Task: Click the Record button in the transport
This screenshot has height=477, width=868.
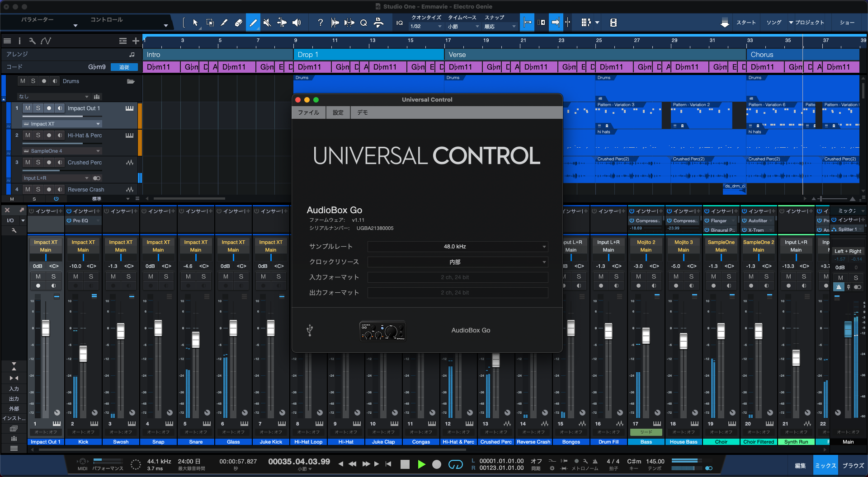Action: click(437, 464)
